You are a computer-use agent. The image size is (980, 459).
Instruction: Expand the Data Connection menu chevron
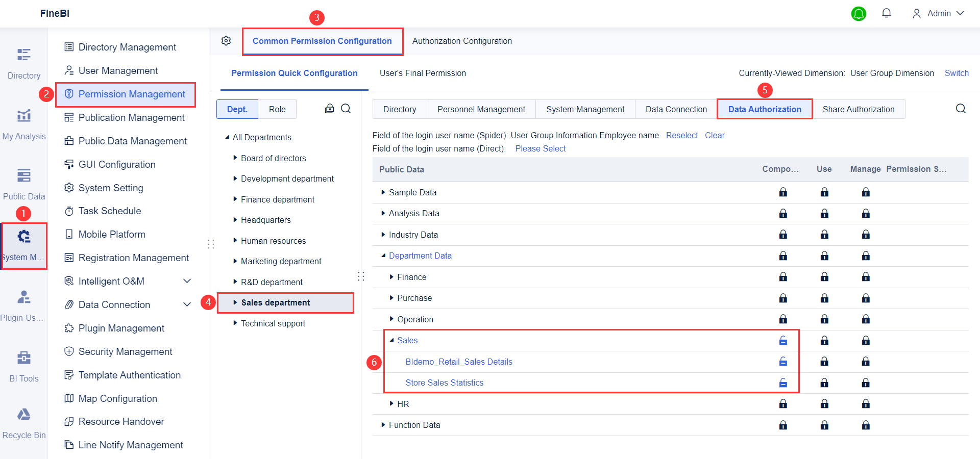[187, 304]
